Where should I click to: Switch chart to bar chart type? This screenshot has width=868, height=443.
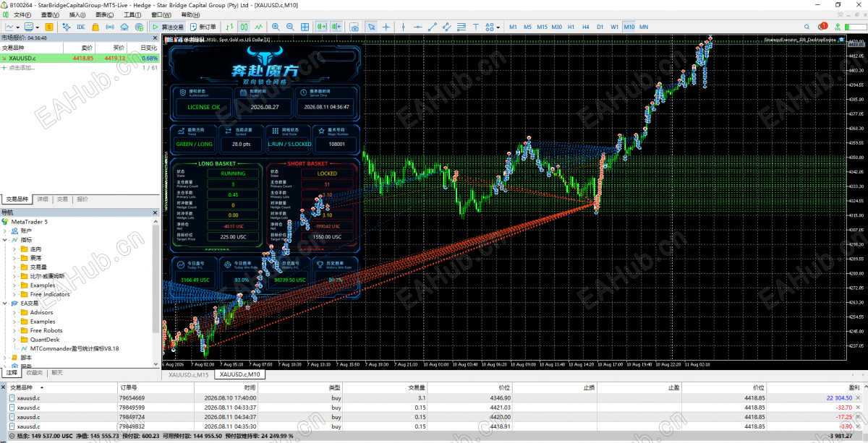(229, 27)
